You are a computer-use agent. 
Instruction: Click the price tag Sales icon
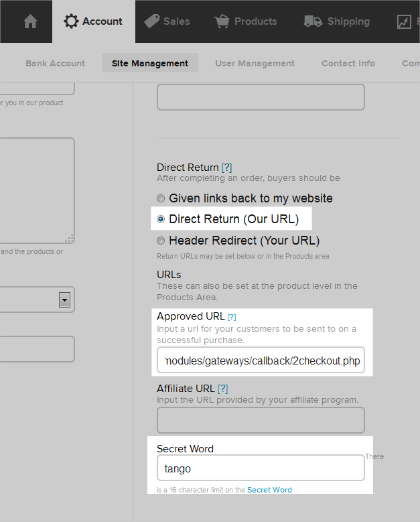pyautogui.click(x=152, y=21)
